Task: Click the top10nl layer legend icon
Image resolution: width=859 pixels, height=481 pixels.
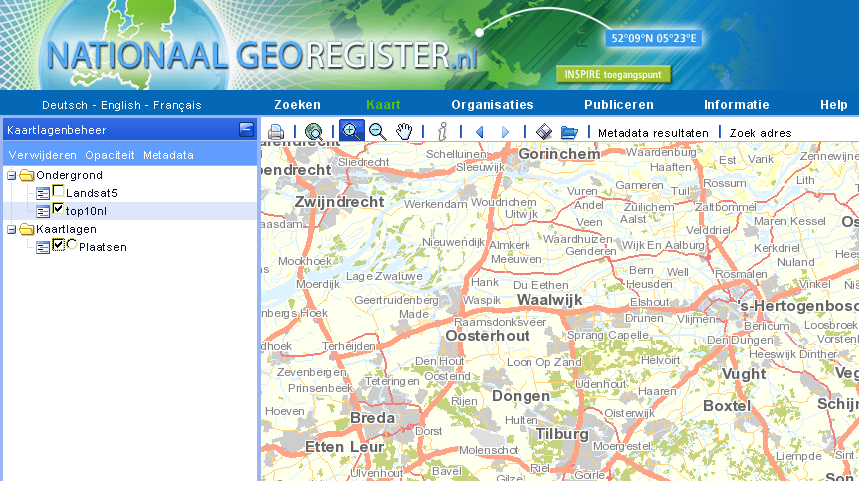Action: click(x=43, y=211)
